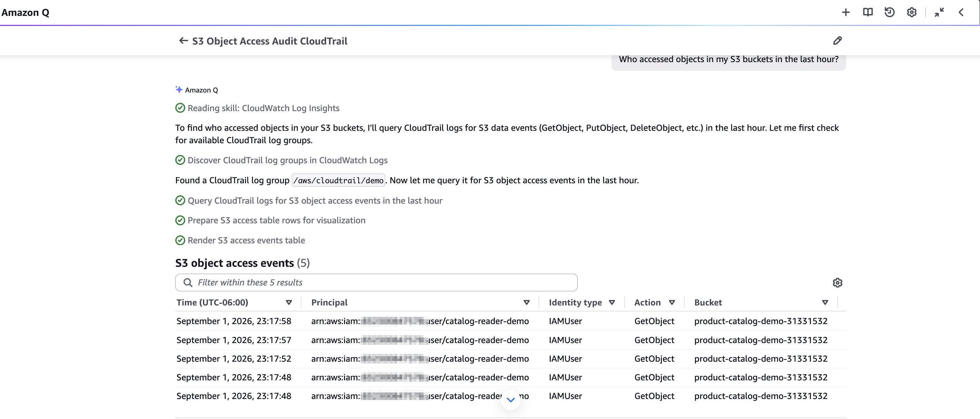This screenshot has height=419, width=980.
Task: Expand Reading skill: CloudWatch Log Insights step
Action: [257, 108]
